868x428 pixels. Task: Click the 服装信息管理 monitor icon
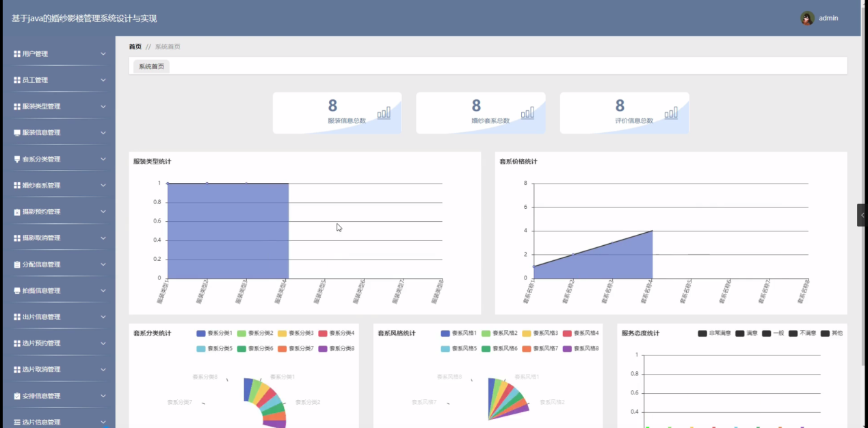click(17, 133)
